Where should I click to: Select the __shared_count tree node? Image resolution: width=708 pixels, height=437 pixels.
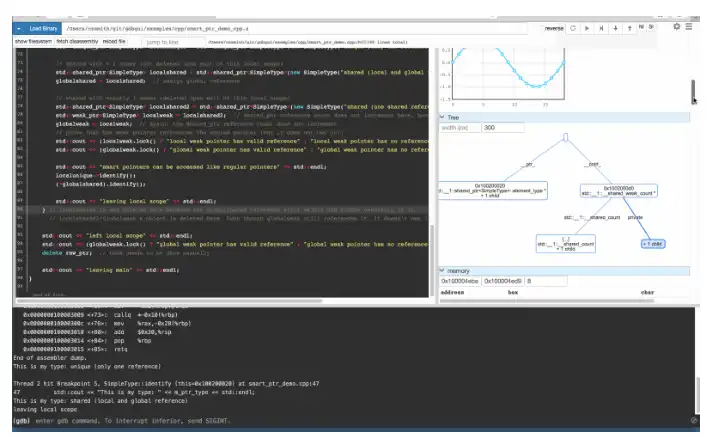pyautogui.click(x=566, y=244)
